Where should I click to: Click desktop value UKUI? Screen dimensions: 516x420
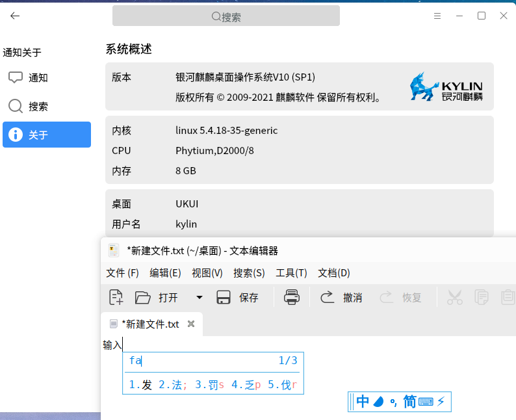click(187, 204)
